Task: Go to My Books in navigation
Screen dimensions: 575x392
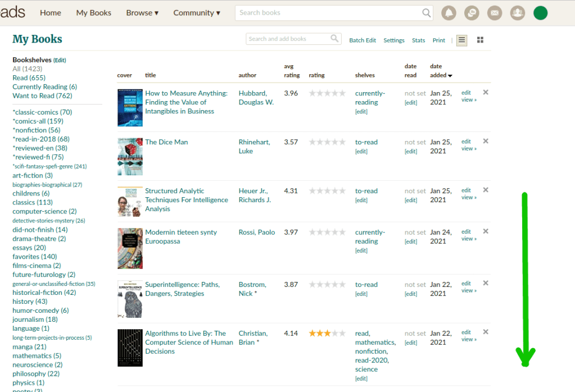Action: (x=94, y=13)
